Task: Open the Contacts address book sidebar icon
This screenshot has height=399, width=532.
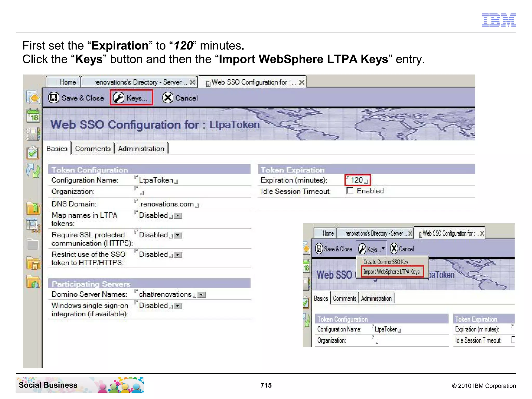Action: pos(33,134)
